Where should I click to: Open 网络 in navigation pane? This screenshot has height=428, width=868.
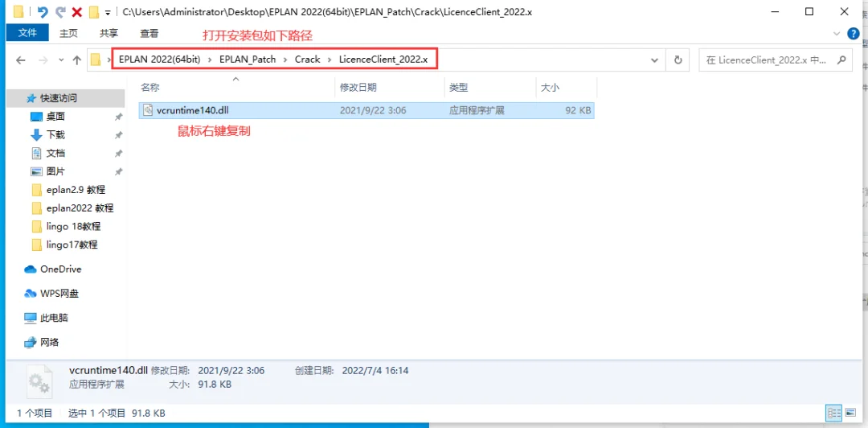coord(49,342)
